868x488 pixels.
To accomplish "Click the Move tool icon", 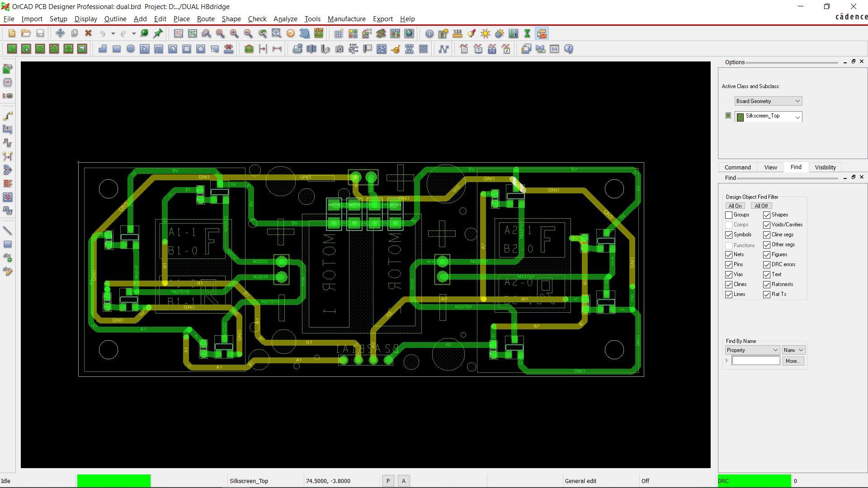I will pos(60,33).
